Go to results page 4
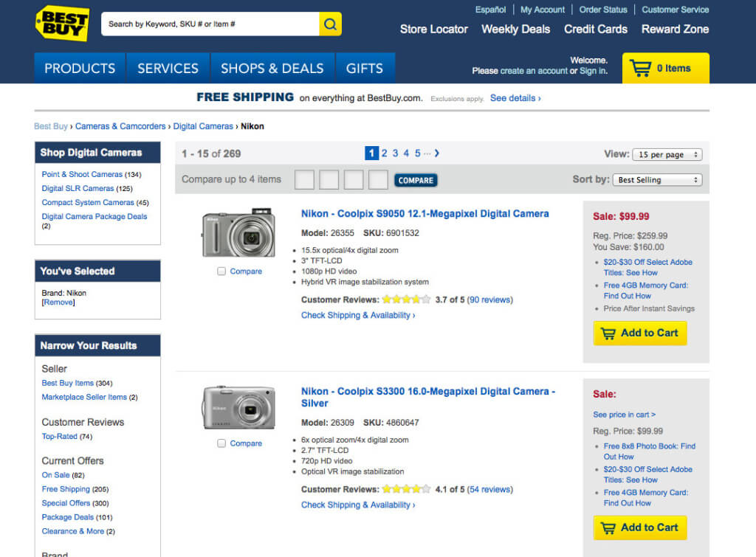The width and height of the screenshot is (756, 557). pyautogui.click(x=406, y=153)
